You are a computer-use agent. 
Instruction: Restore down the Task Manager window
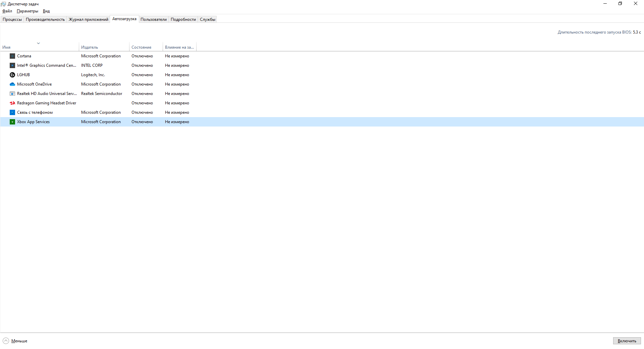(x=620, y=4)
